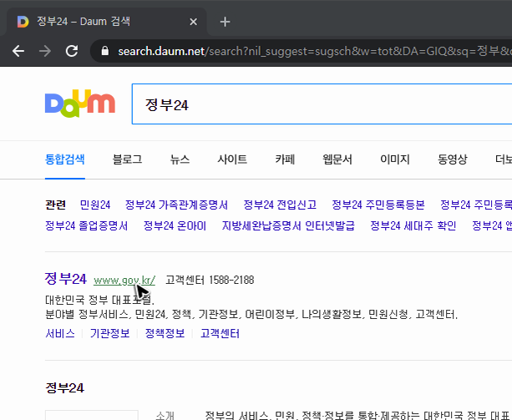
Task: Click the 관련 label
Action: [55, 205]
